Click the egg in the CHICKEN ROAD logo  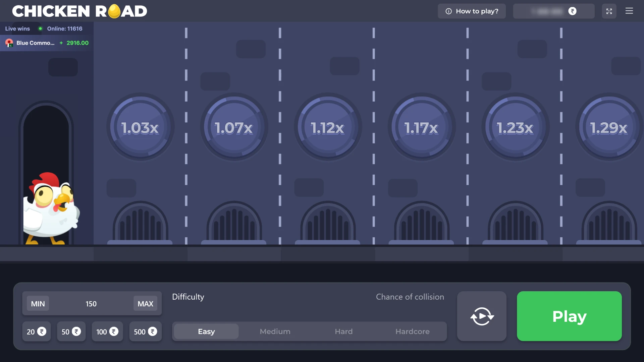point(114,11)
